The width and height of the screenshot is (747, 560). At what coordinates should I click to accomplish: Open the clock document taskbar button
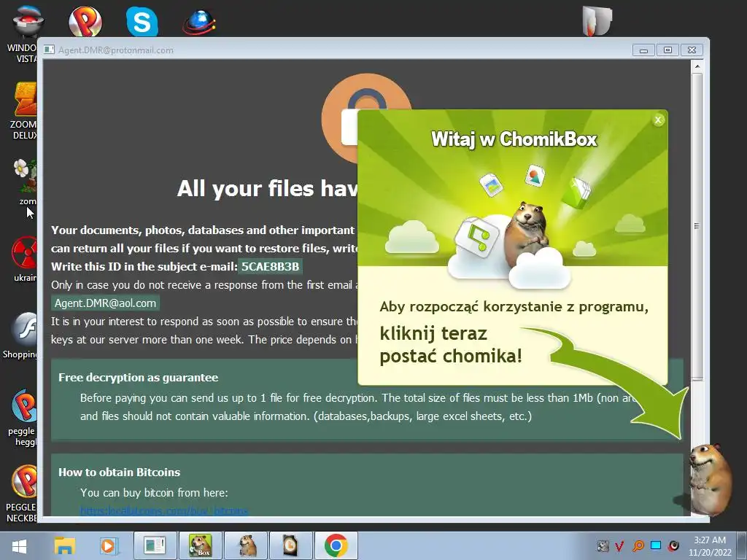(x=290, y=545)
